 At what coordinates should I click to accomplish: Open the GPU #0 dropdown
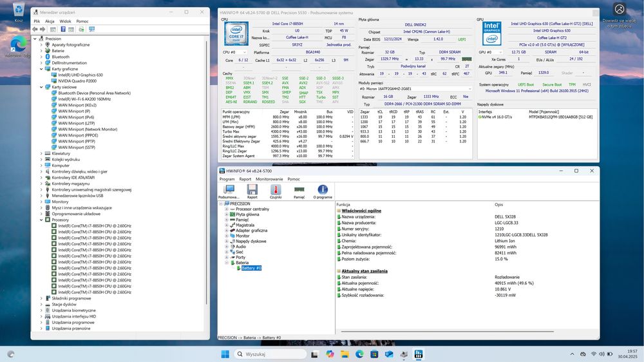490,52
